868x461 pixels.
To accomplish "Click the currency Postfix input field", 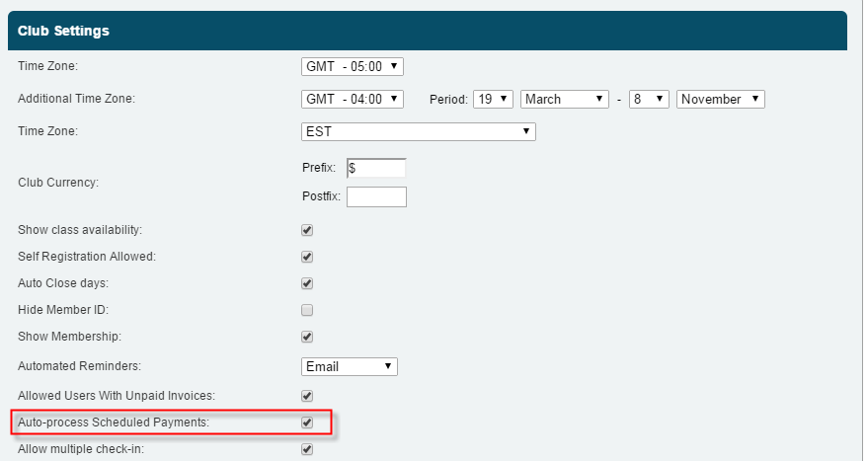I will coord(376,196).
